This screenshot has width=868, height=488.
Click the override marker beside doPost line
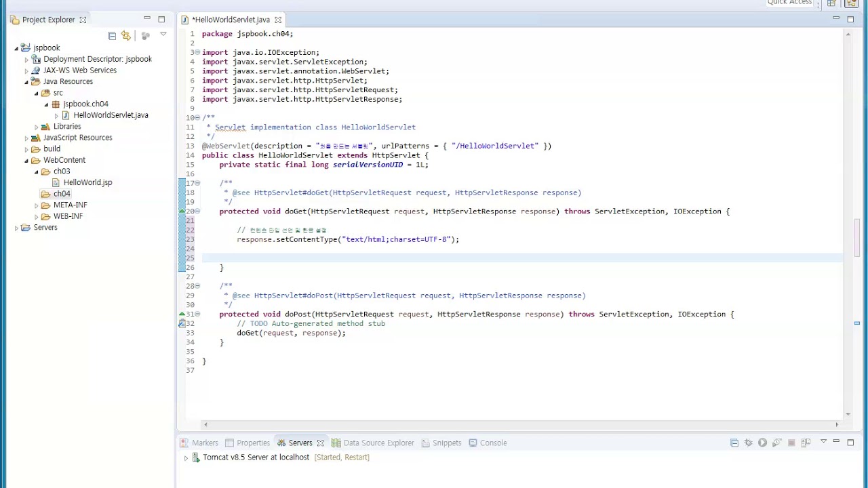point(182,314)
